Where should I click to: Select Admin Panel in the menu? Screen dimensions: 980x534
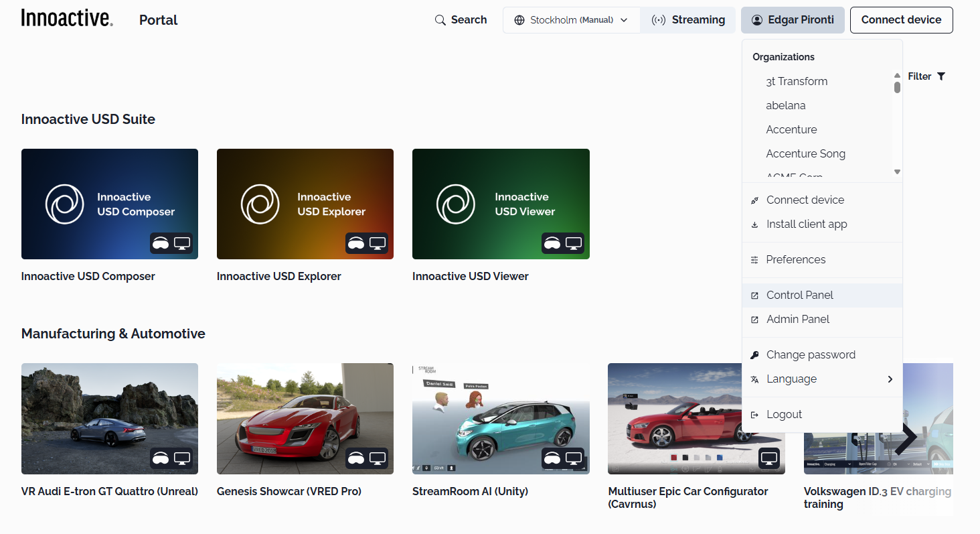click(797, 320)
